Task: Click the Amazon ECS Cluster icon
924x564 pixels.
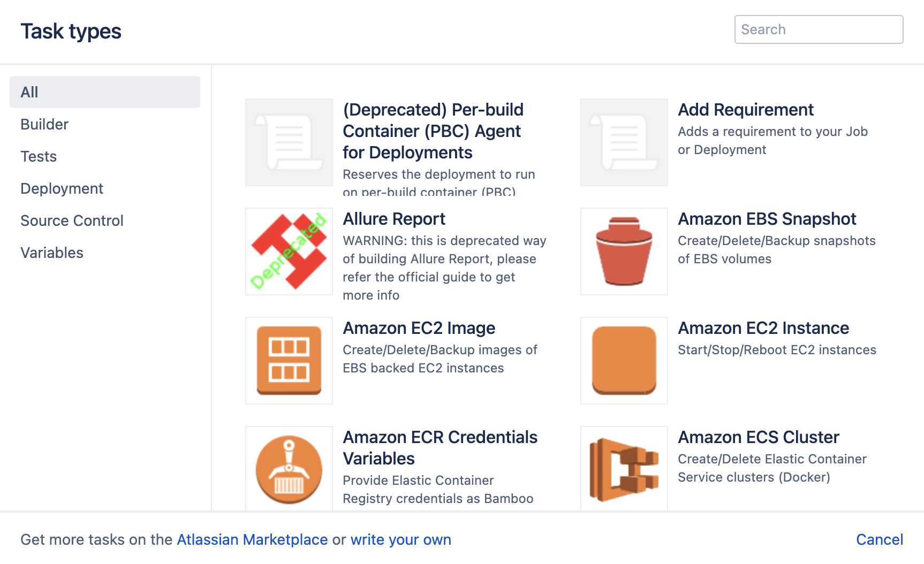Action: (624, 469)
